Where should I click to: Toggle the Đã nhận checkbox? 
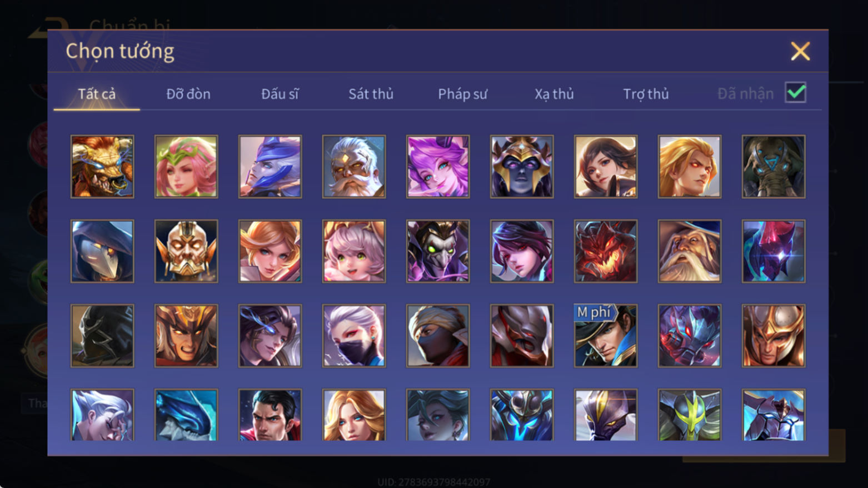pos(796,93)
